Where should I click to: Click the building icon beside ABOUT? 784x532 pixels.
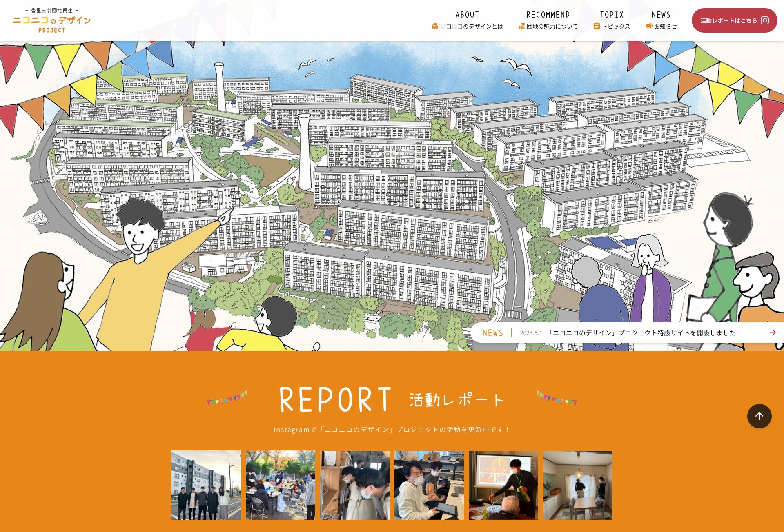[434, 26]
